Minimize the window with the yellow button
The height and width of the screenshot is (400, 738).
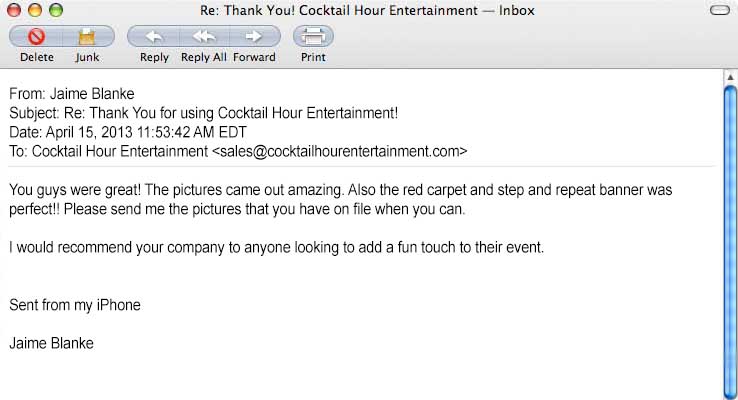[34, 11]
